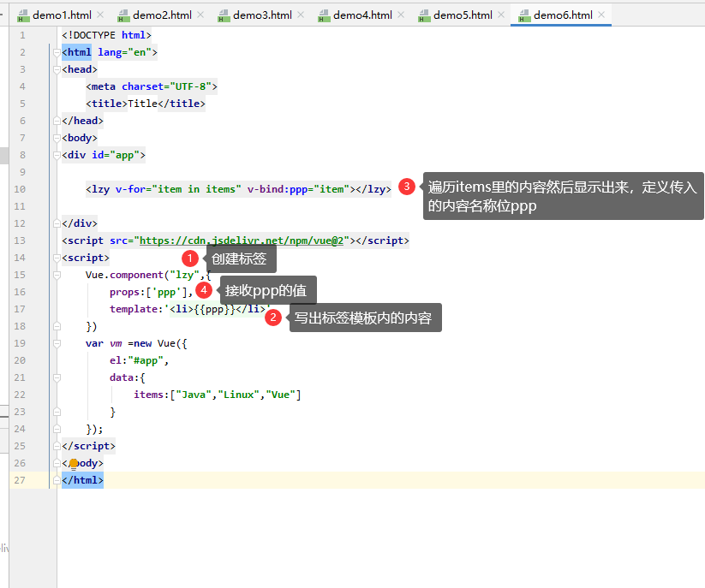Click the var vm =new Vue({ line
Viewport: 705px width, 588px height.
pos(136,343)
